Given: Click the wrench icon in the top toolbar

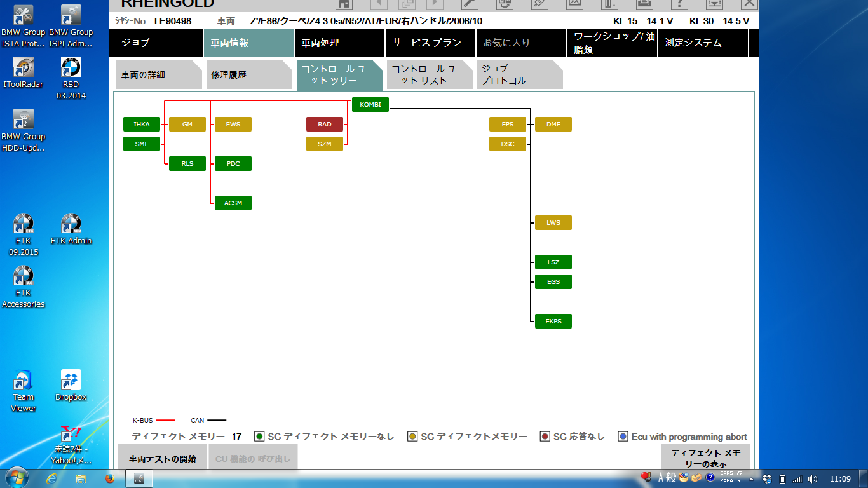Looking at the screenshot, I should pyautogui.click(x=469, y=4).
